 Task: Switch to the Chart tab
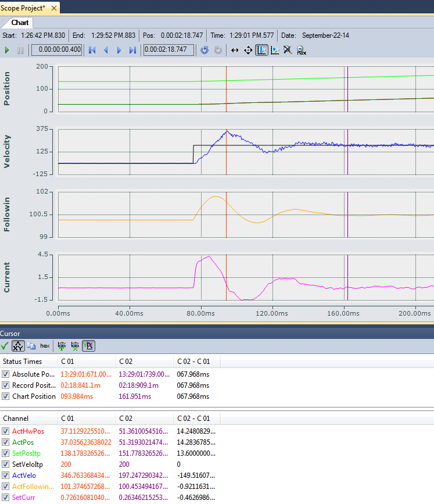[x=20, y=23]
